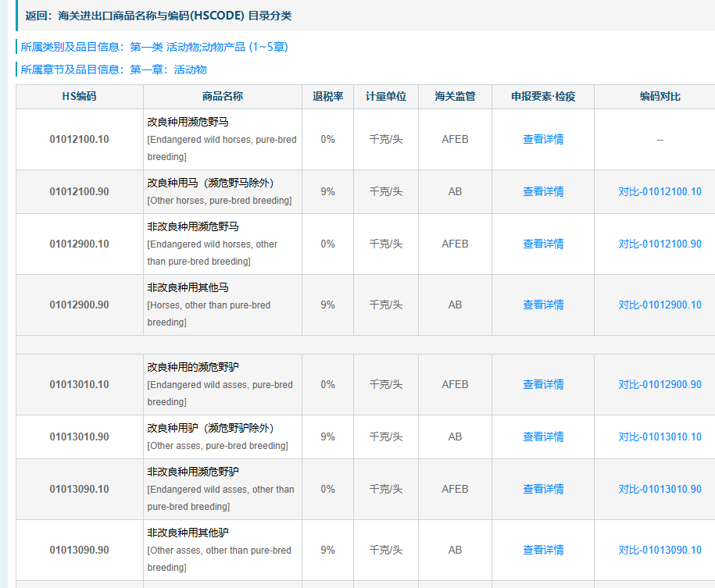Click product name 改良种用马(濒危野马除外)
Screen dimensions: 715x588
coord(211,184)
